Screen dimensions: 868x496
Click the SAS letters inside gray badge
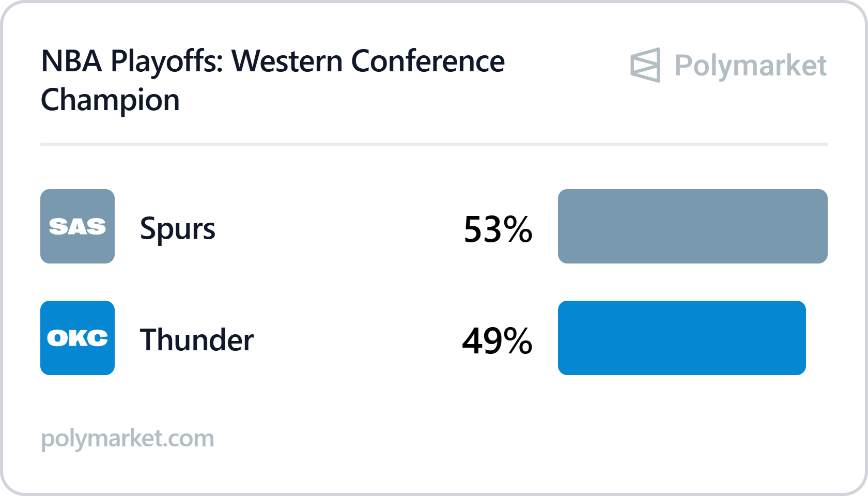[x=78, y=226]
